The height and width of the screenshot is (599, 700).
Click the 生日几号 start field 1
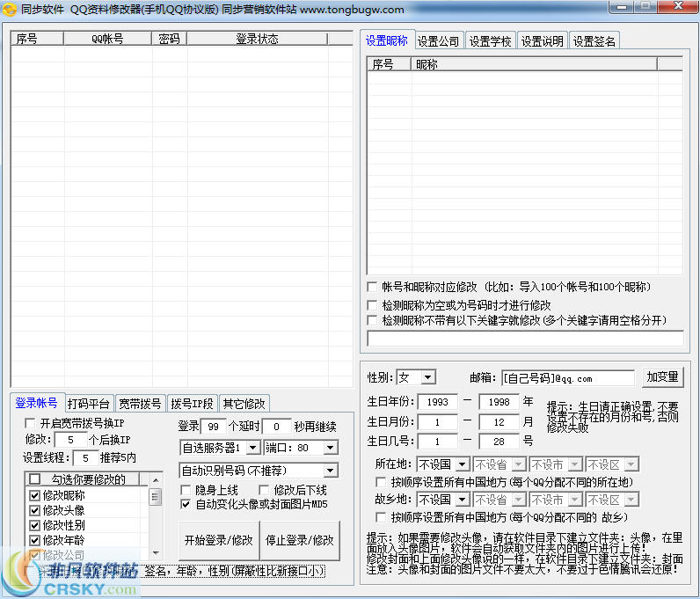pos(438,442)
